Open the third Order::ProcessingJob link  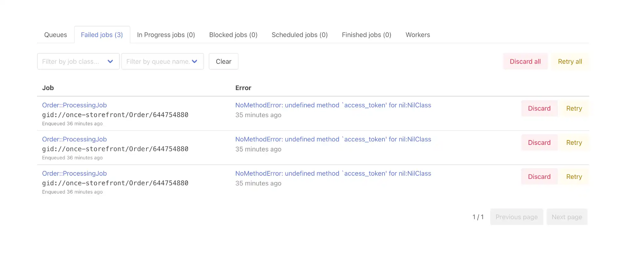(x=75, y=174)
